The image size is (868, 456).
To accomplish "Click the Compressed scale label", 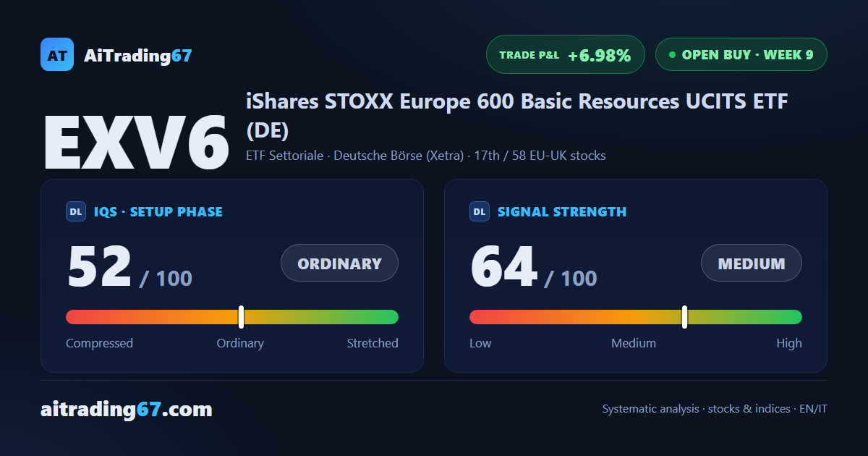I will [99, 343].
